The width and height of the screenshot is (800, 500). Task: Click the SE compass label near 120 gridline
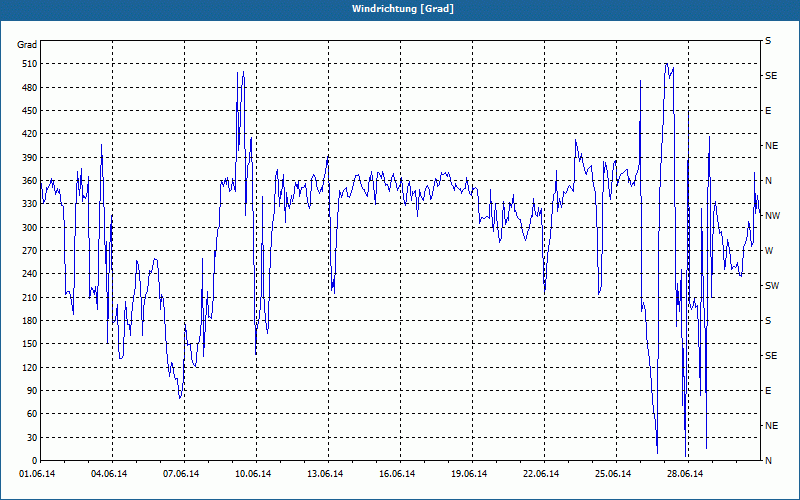(771, 356)
